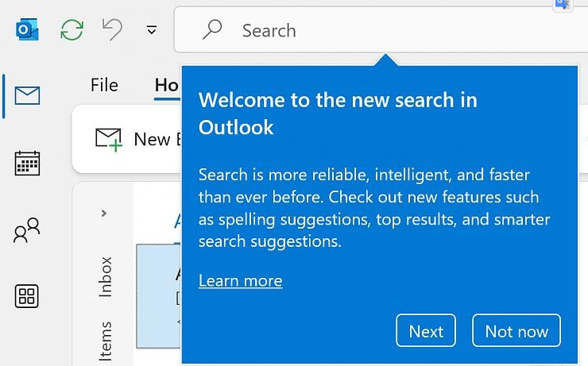Click the Outlook app logo icon
Viewport: 588px width, 366px height.
[28, 30]
